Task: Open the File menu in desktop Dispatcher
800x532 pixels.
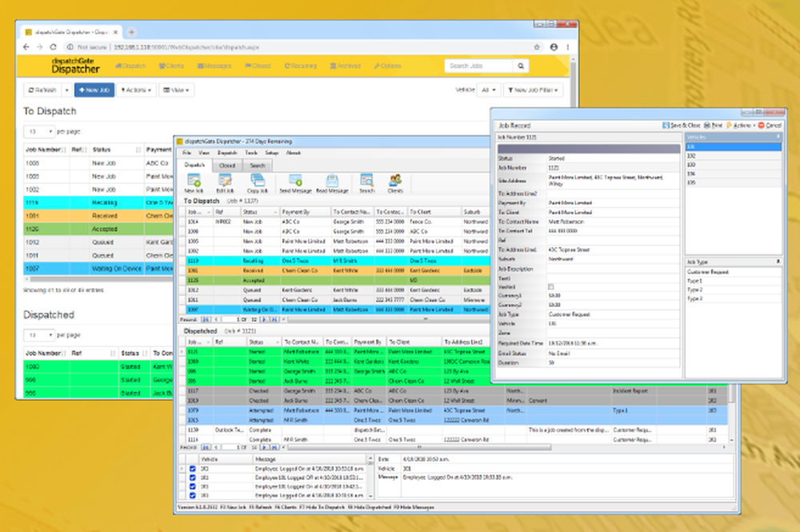Action: point(186,153)
